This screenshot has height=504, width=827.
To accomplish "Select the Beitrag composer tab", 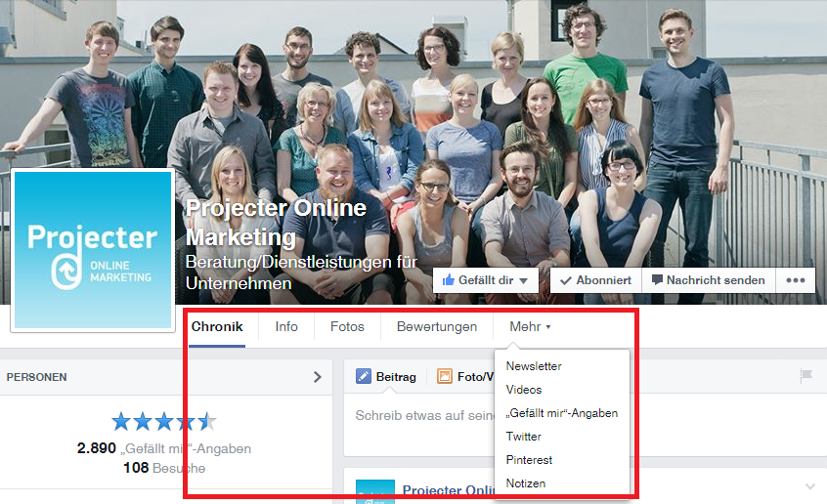I will pyautogui.click(x=386, y=376).
